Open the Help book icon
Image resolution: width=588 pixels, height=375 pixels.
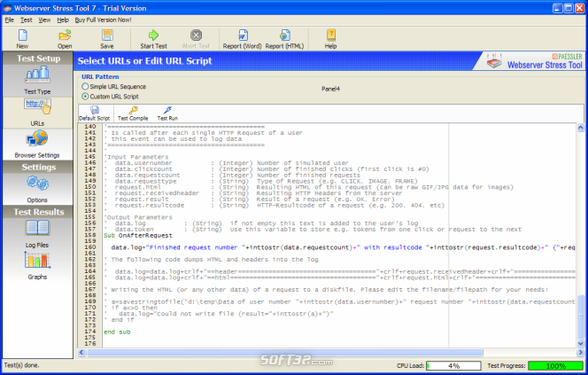click(x=330, y=35)
